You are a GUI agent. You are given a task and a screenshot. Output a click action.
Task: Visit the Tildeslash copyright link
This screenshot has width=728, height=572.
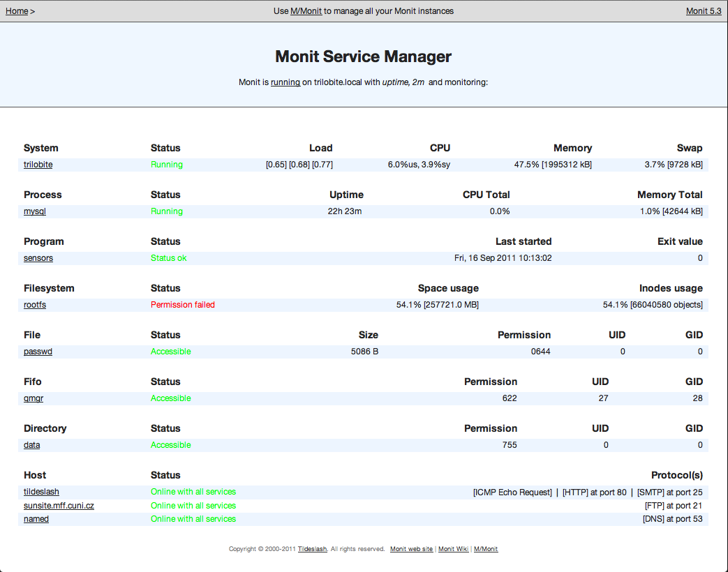(313, 549)
